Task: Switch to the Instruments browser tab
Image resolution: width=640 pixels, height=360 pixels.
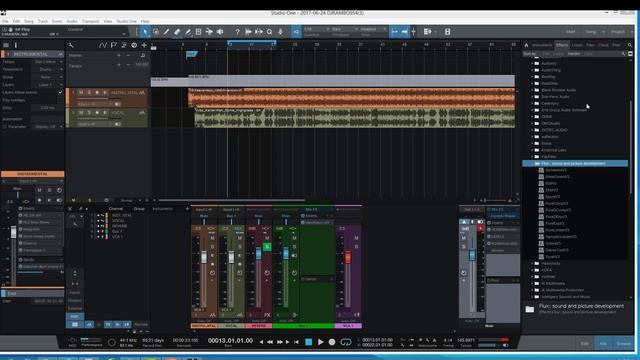Action: [x=542, y=45]
